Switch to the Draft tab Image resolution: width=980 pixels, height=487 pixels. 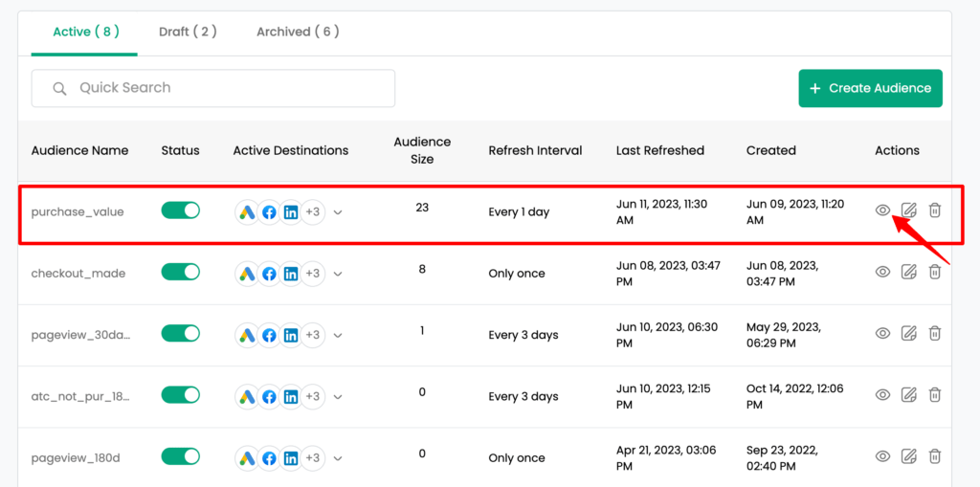pyautogui.click(x=188, y=32)
